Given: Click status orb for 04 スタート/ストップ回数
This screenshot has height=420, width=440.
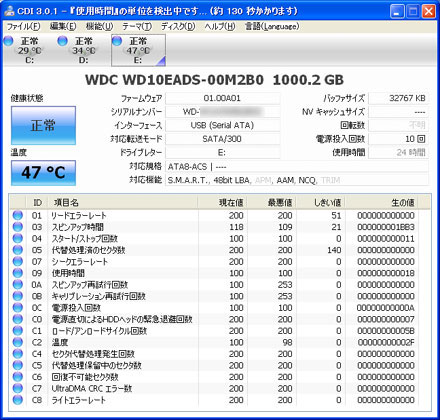Looking at the screenshot, I should pos(18,238).
